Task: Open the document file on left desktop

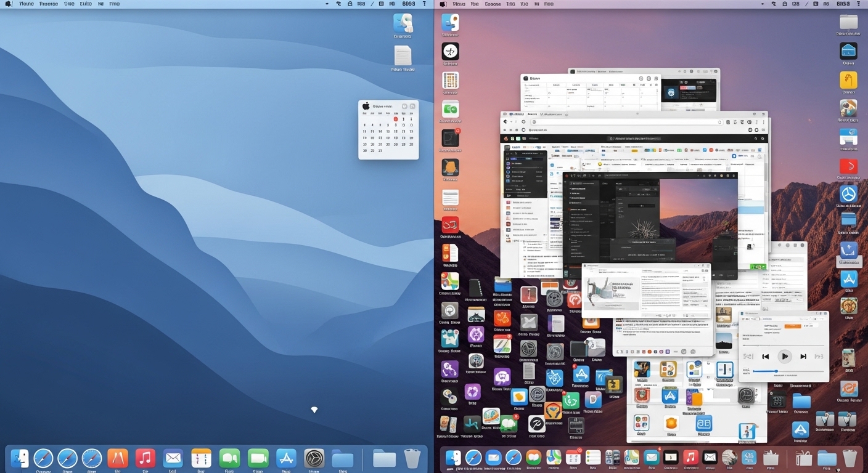Action: click(403, 55)
